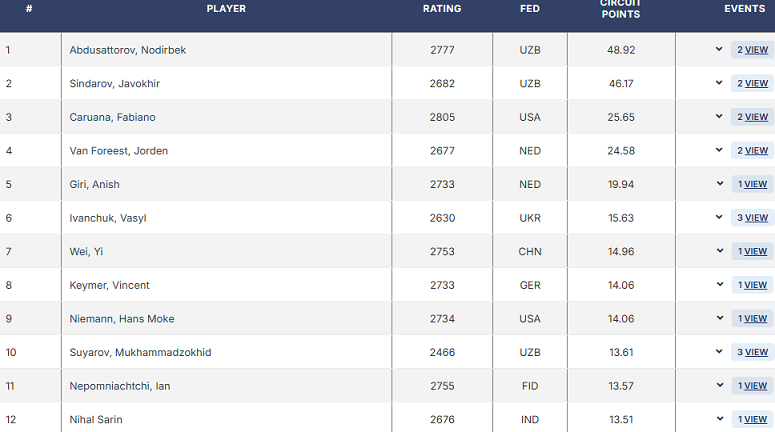Image resolution: width=775 pixels, height=432 pixels.
Task: Click the FED column header
Action: 530,9
